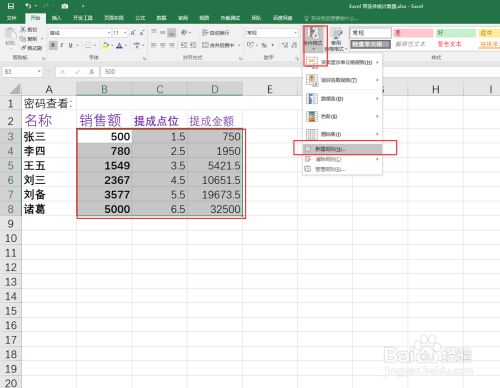The image size is (500, 388).
Task: Click the Merge and Center button
Action: 218,45
